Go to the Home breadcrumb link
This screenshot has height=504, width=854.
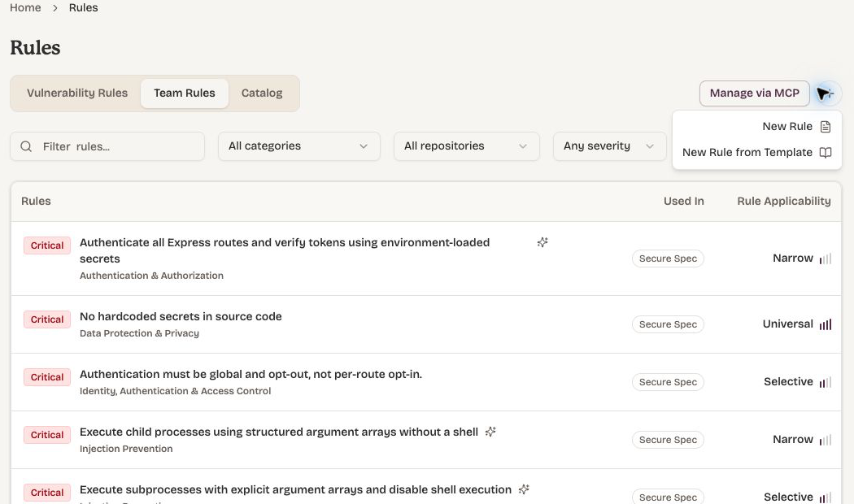point(25,7)
